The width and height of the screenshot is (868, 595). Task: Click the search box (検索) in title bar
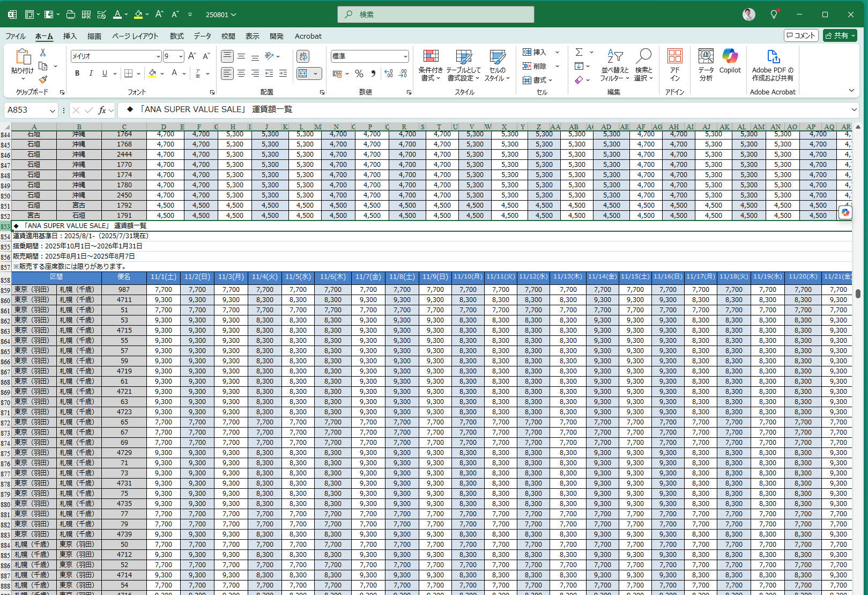tap(436, 14)
